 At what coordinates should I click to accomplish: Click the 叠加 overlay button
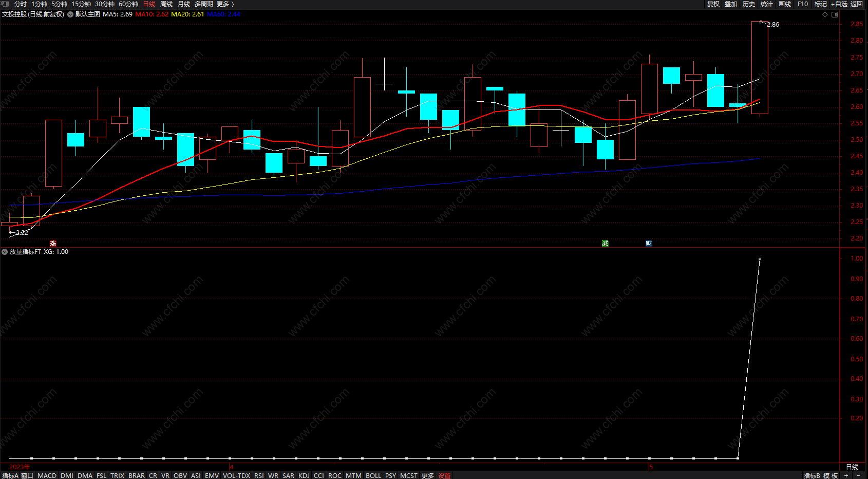[x=731, y=4]
